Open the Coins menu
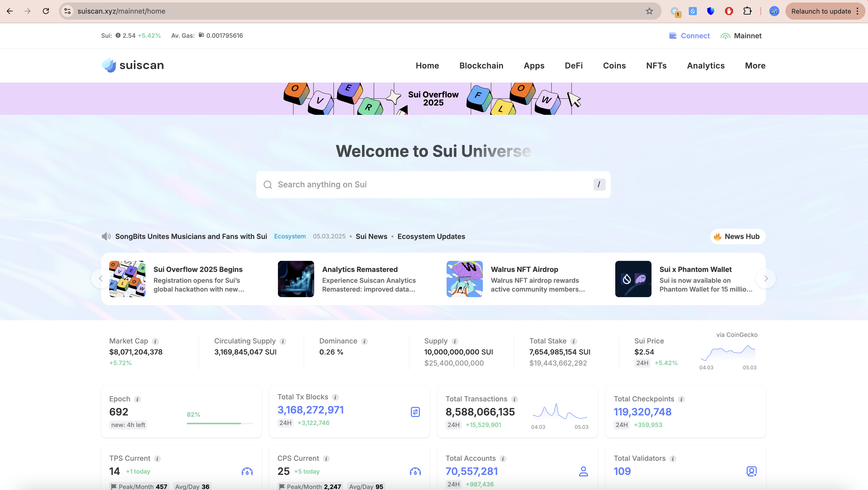The width and height of the screenshot is (868, 490). tap(614, 65)
